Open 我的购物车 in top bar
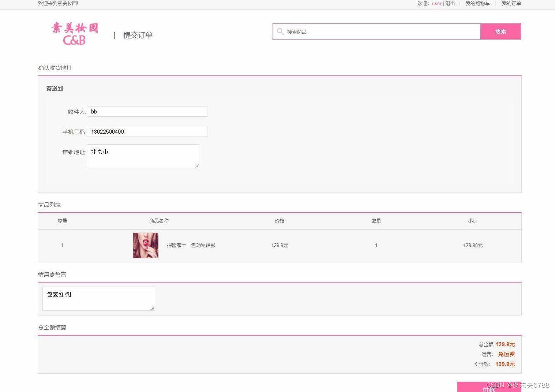Viewport: 555px width, 392px height. point(477,4)
